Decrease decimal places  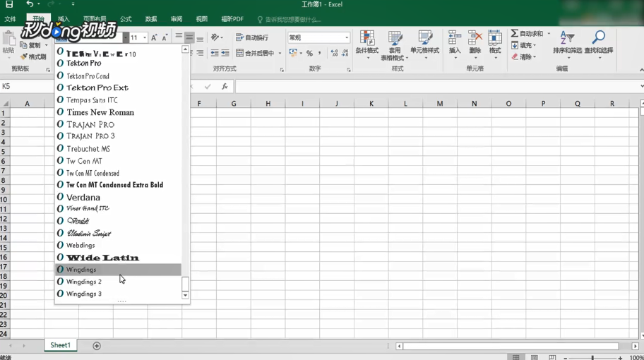pos(345,53)
